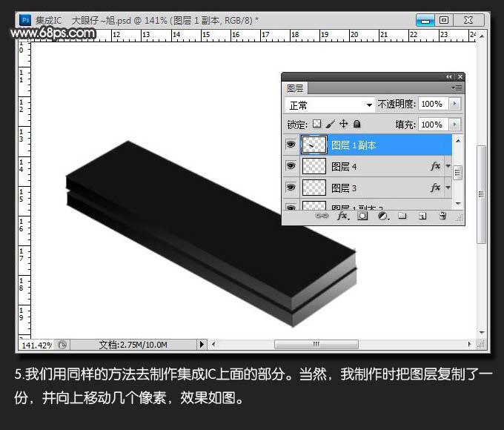Hide layer 图层 4

point(291,166)
